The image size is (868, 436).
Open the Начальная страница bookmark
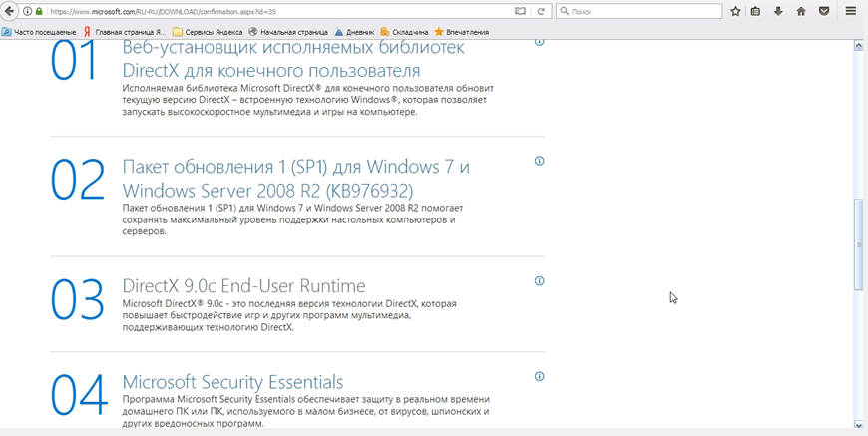pos(289,32)
